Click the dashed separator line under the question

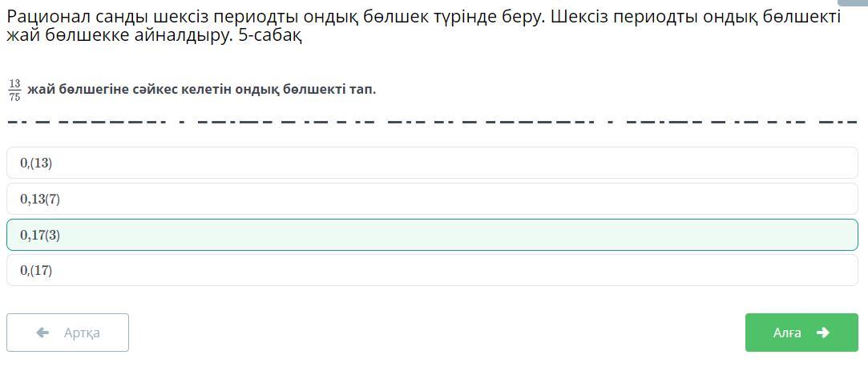click(x=432, y=122)
